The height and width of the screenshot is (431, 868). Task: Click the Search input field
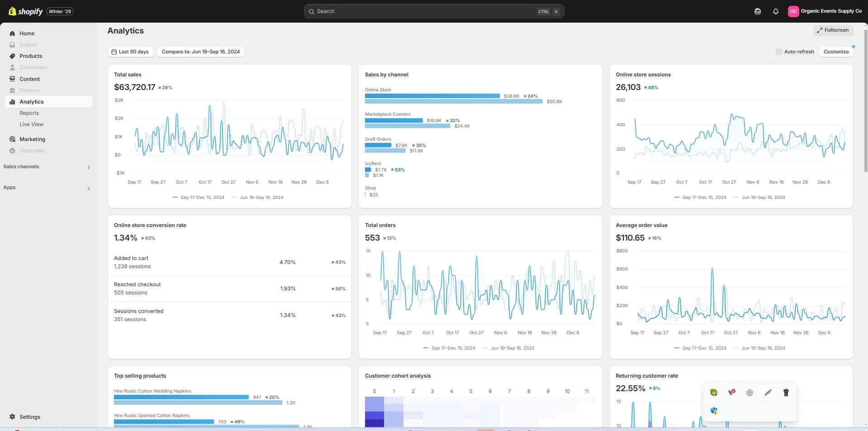(x=425, y=11)
